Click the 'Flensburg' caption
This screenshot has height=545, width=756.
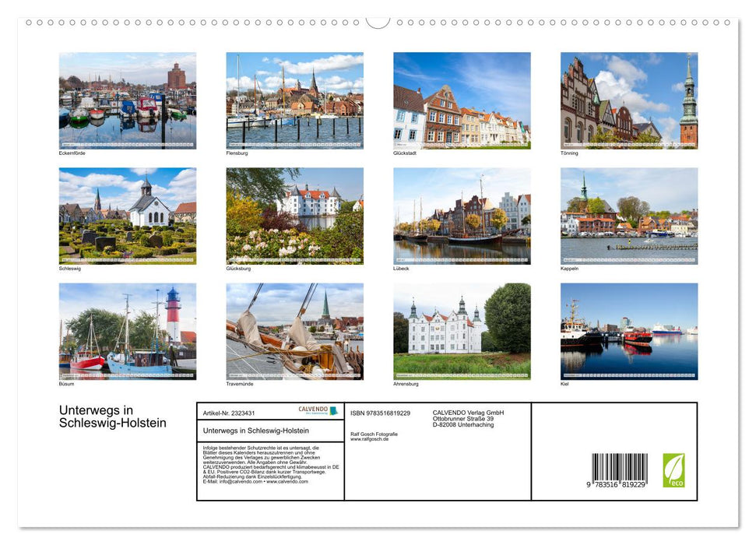pyautogui.click(x=237, y=153)
